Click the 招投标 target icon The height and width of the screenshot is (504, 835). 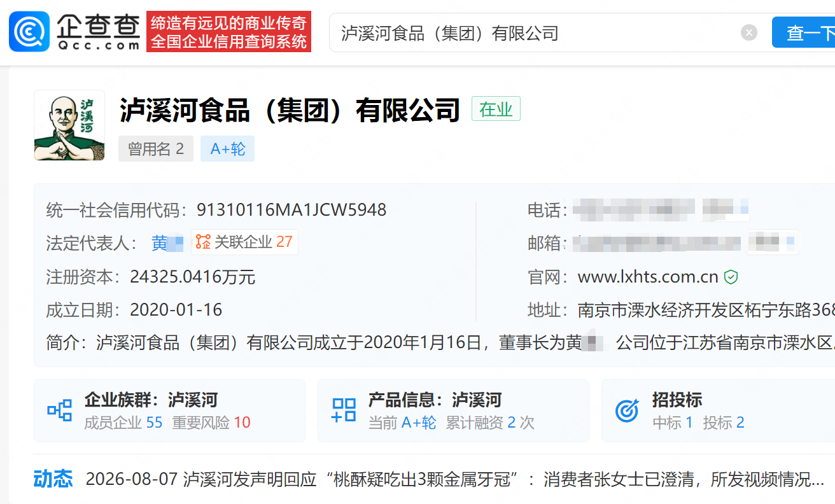pos(627,411)
